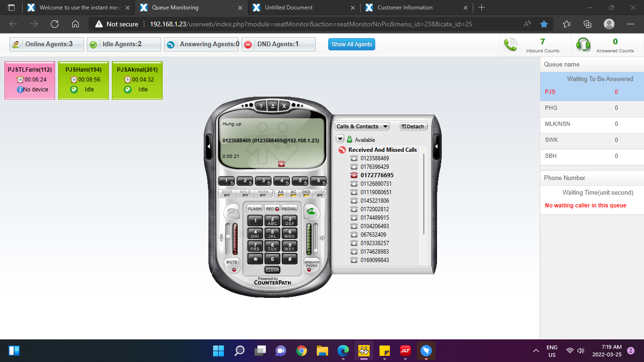Switch to the Welcome instant message tab
Screen dimensions: 644x362
[x=78, y=8]
